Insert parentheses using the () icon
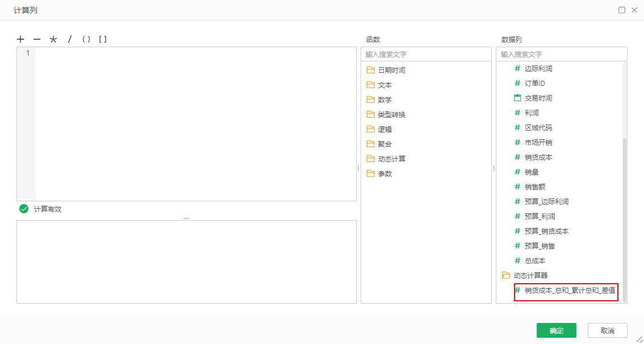Screen dimensions: 644x344 pos(86,39)
